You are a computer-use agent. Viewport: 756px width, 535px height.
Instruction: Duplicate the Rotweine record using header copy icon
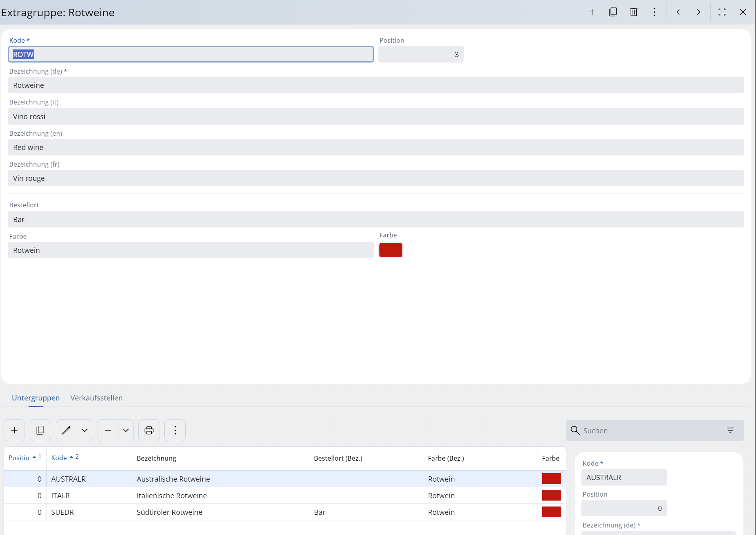pyautogui.click(x=613, y=12)
